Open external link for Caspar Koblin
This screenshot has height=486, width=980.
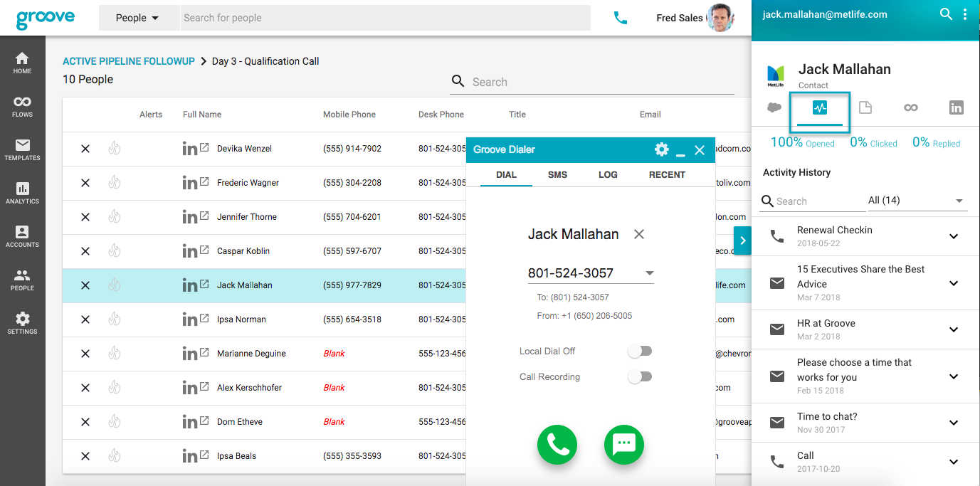[x=204, y=250]
